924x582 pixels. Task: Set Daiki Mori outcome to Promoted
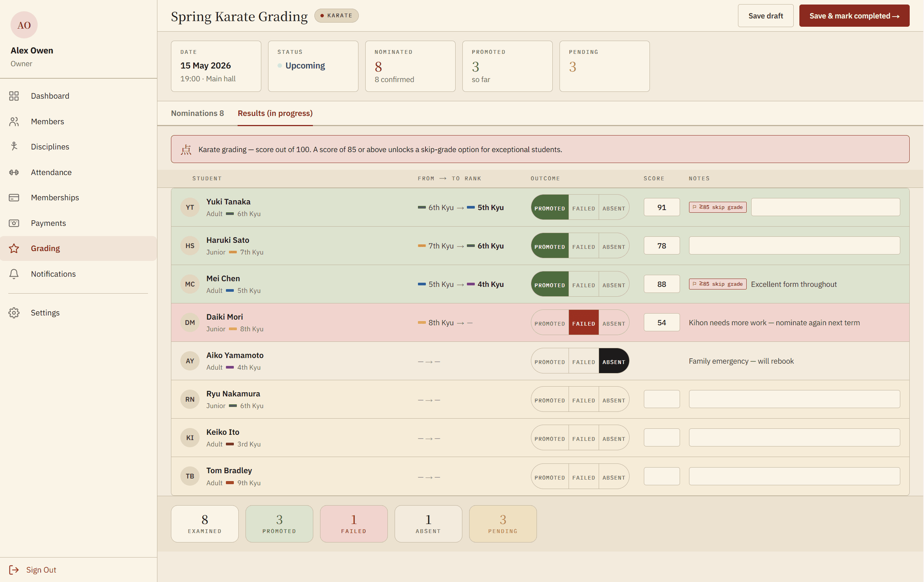tap(549, 322)
